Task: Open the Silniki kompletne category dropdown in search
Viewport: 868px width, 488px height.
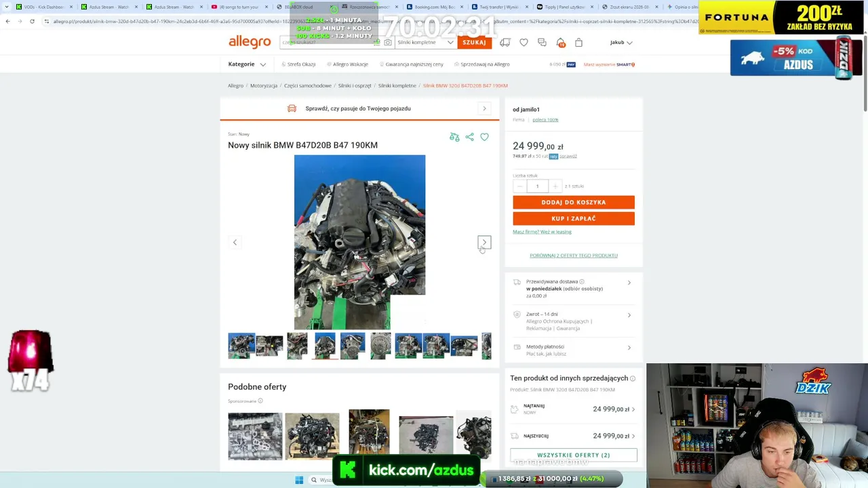Action: (426, 42)
